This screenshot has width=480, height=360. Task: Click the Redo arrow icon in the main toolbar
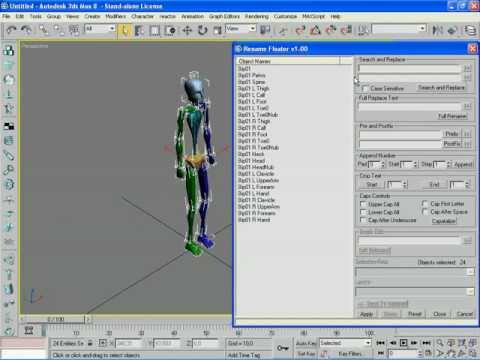[27, 30]
